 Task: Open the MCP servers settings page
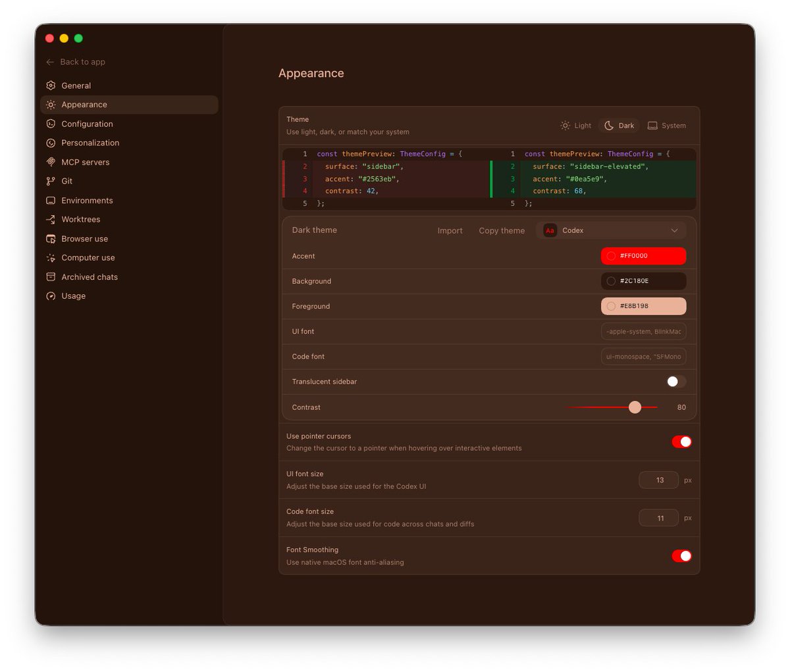coord(129,162)
